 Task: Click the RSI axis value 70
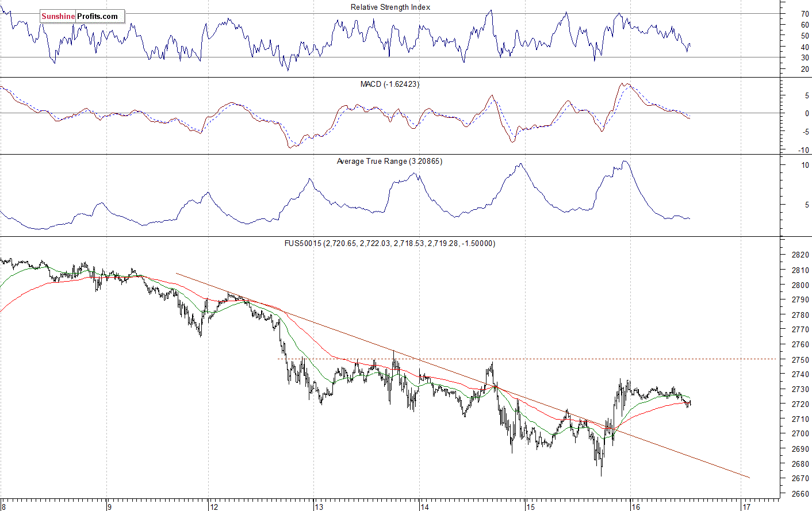click(805, 14)
